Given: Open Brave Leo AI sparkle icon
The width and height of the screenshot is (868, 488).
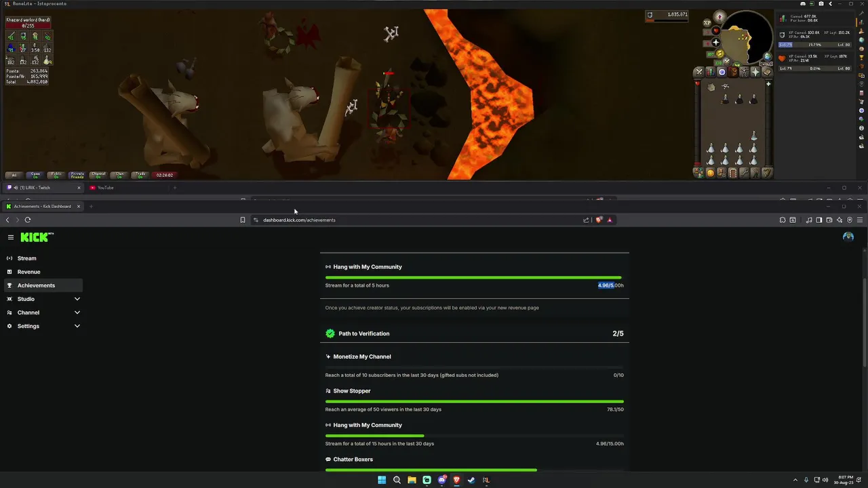Looking at the screenshot, I should (x=840, y=220).
